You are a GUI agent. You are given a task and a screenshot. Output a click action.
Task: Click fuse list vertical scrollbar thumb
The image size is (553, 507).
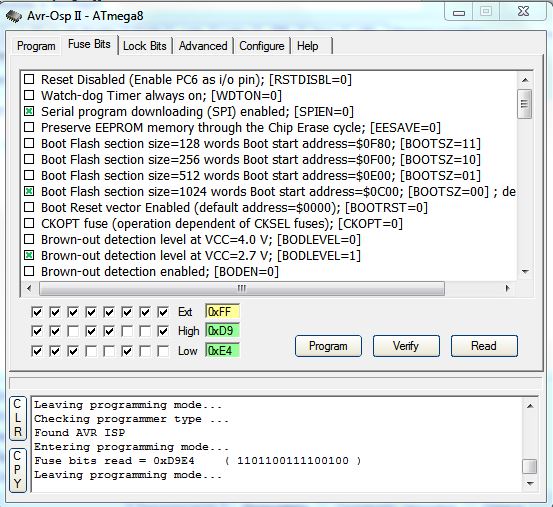click(525, 104)
